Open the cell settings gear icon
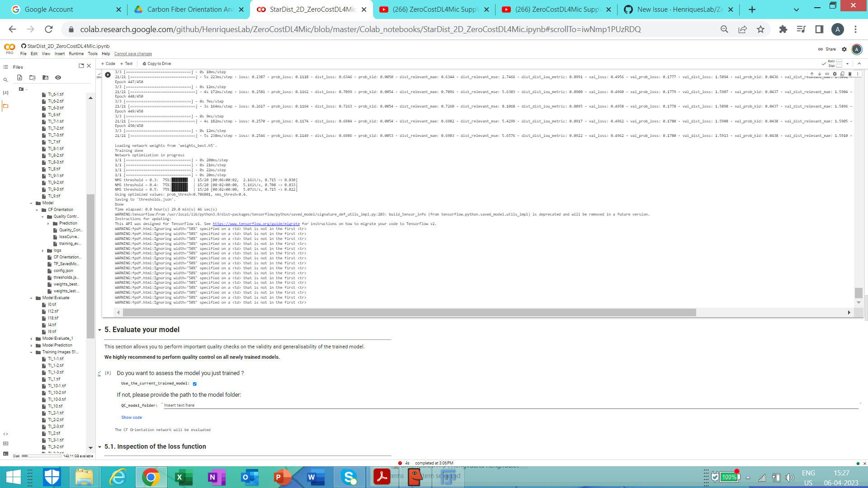Image resolution: width=868 pixels, height=488 pixels. coord(835,74)
